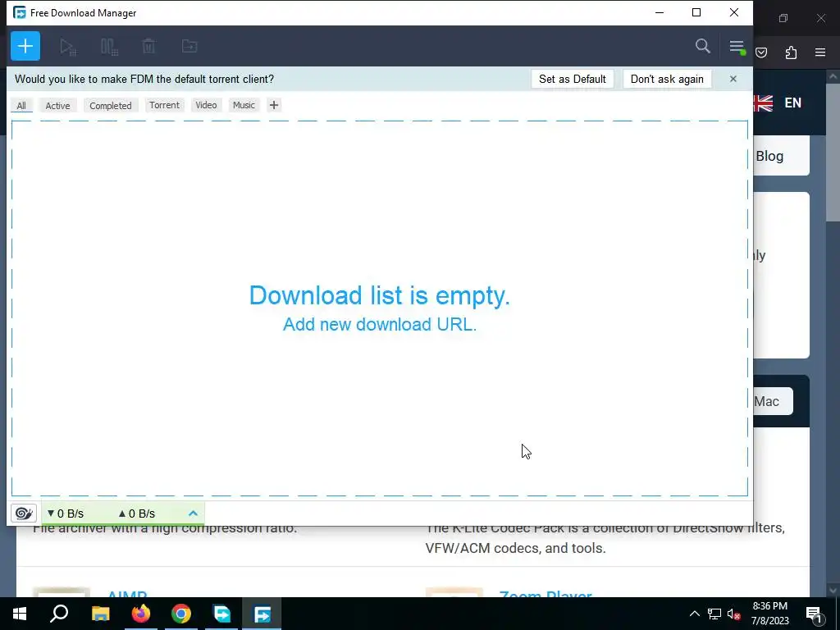Open the taskbar clock and date
Screen dimensions: 840x630
pos(769,614)
